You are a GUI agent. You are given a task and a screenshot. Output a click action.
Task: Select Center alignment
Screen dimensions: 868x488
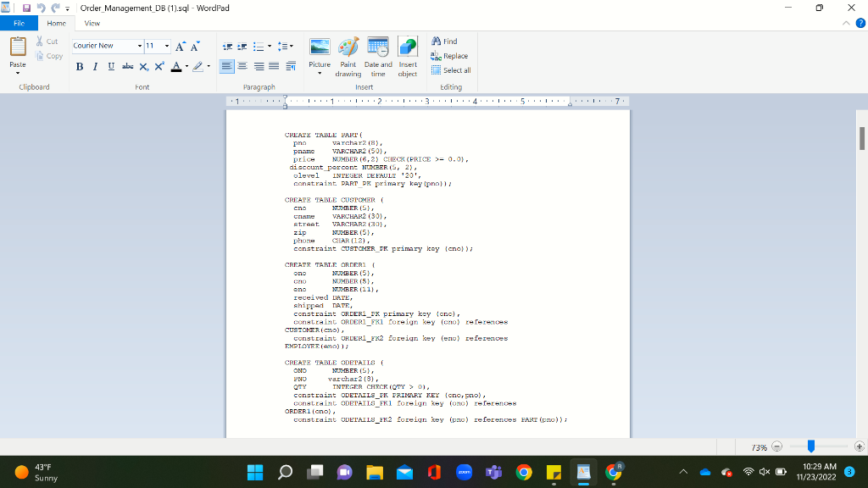tap(242, 66)
